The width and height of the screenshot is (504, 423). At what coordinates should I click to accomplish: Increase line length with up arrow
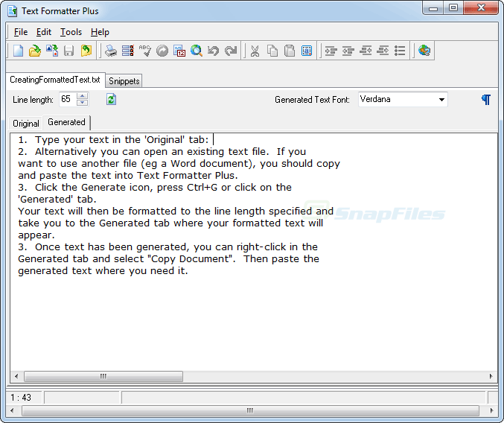83,96
